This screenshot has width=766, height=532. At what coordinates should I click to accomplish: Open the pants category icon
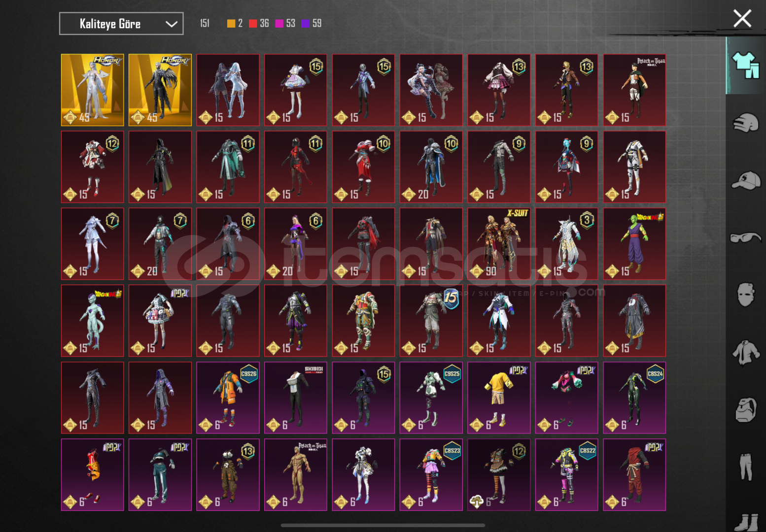[x=745, y=466]
